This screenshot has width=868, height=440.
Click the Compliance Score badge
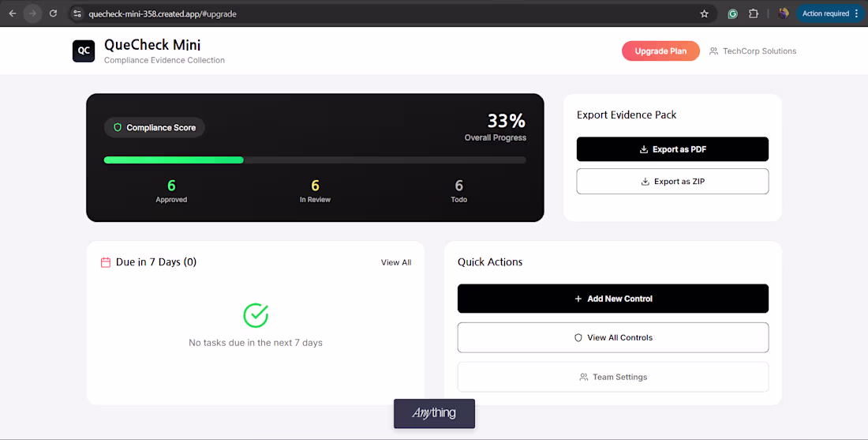coord(155,127)
